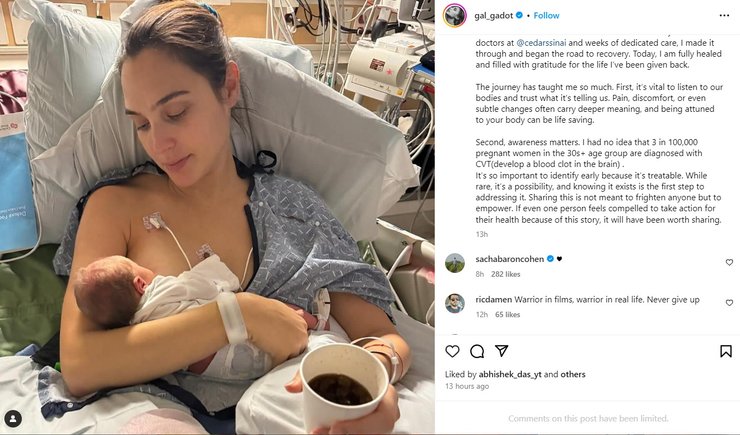
Task: Follow the gal_gadot account
Action: (546, 16)
